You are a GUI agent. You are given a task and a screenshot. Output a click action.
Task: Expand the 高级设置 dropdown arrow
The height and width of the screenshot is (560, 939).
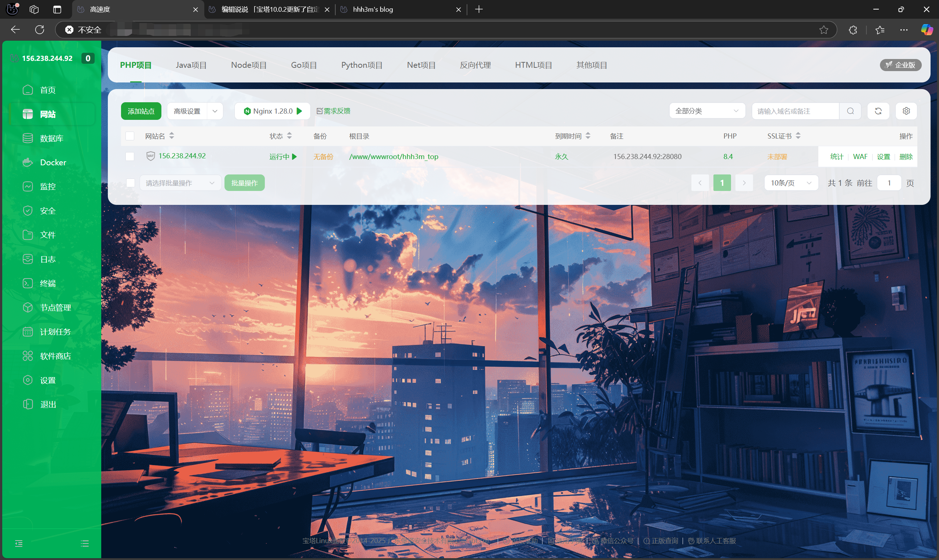pyautogui.click(x=215, y=111)
